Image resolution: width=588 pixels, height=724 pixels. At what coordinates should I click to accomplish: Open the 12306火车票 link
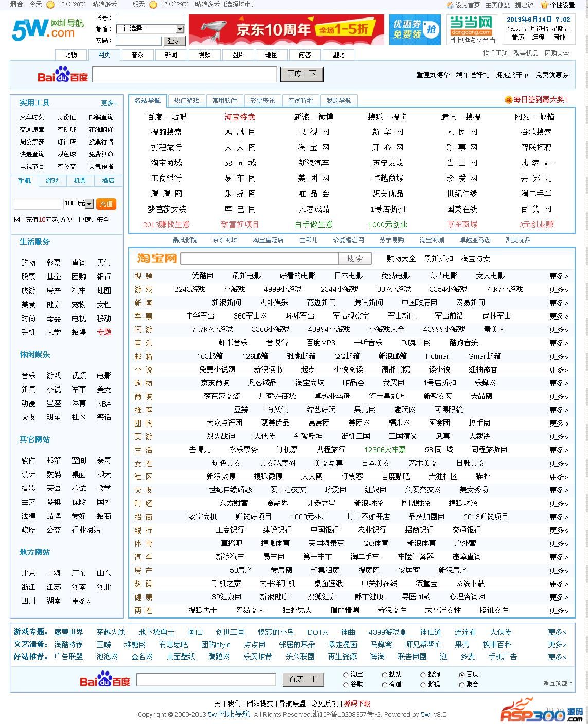(385, 450)
